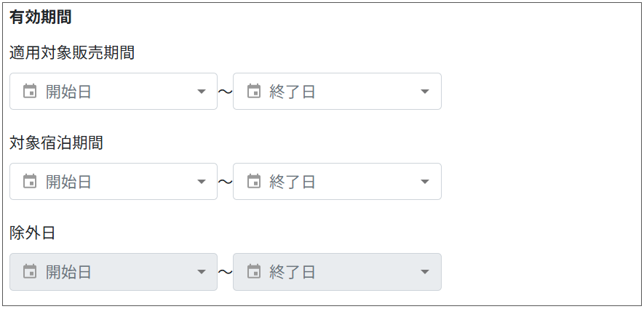Click calendar icon in 適用対象販売期間 start date
The width and height of the screenshot is (644, 309).
[x=30, y=91]
